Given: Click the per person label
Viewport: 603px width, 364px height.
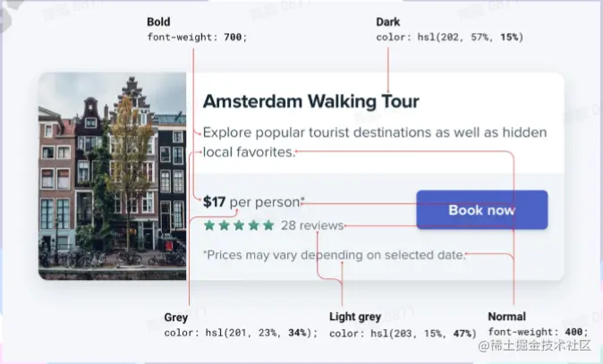Looking at the screenshot, I should click(x=265, y=202).
